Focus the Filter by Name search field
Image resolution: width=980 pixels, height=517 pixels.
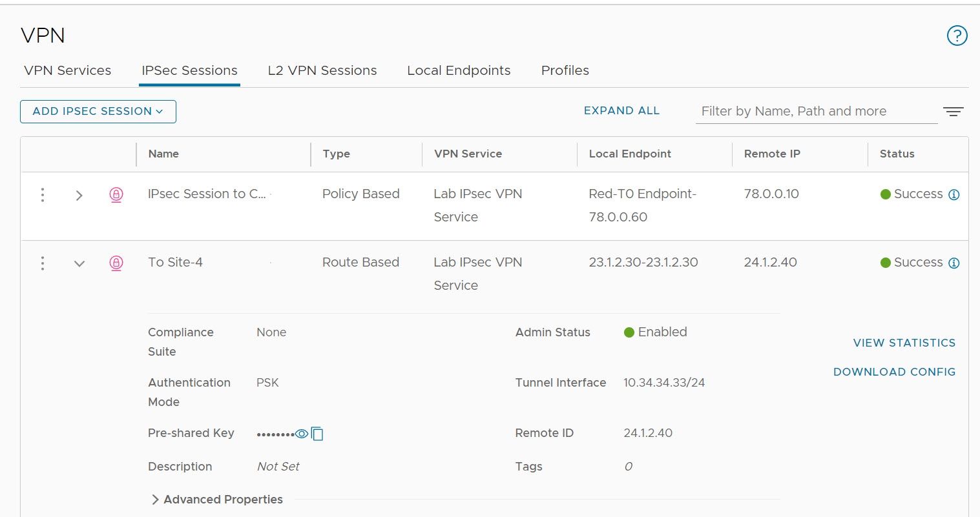(x=815, y=112)
